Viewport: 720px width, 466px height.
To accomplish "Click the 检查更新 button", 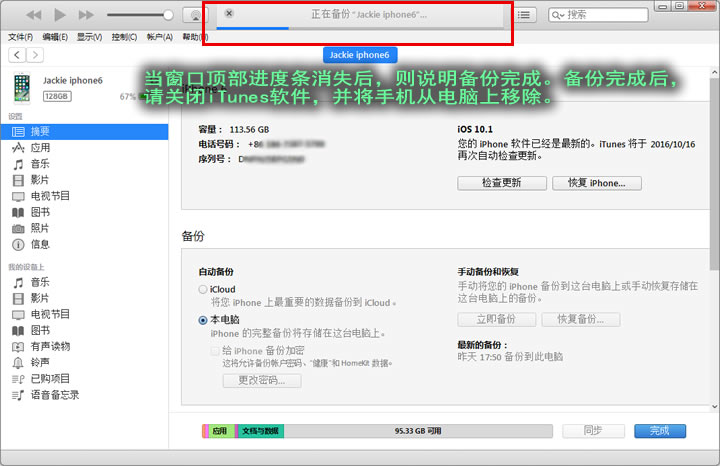I will [x=502, y=183].
